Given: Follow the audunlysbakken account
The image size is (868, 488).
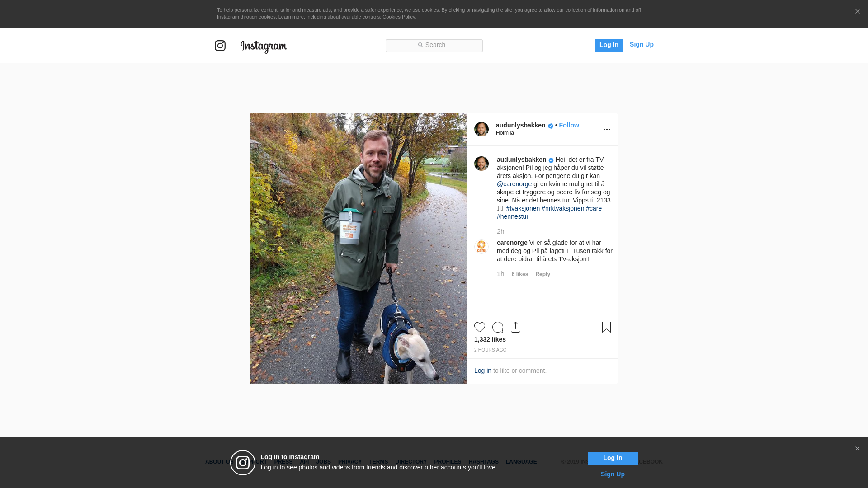Looking at the screenshot, I should (x=569, y=125).
